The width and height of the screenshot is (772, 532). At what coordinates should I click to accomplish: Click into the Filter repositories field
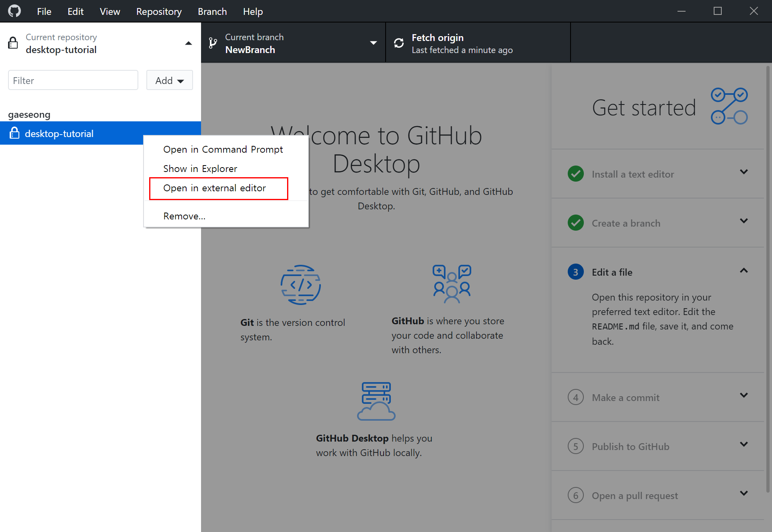click(x=73, y=80)
